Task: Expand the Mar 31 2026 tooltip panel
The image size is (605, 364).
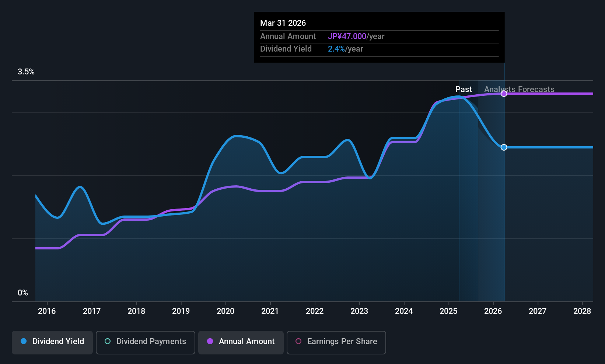Action: 283,23
